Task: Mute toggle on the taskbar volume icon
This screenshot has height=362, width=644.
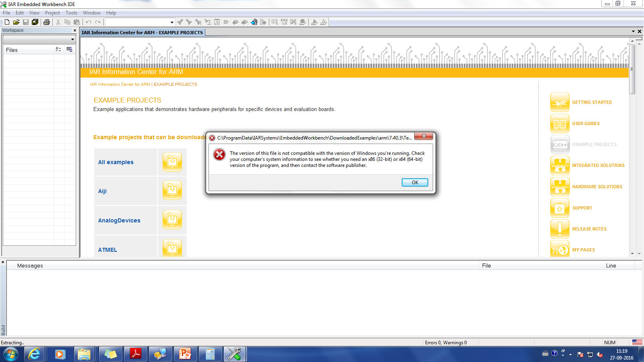Action: (x=599, y=355)
